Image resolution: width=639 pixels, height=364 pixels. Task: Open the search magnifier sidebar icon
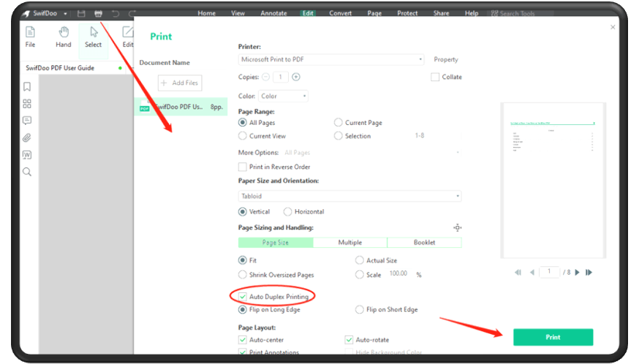(x=27, y=172)
